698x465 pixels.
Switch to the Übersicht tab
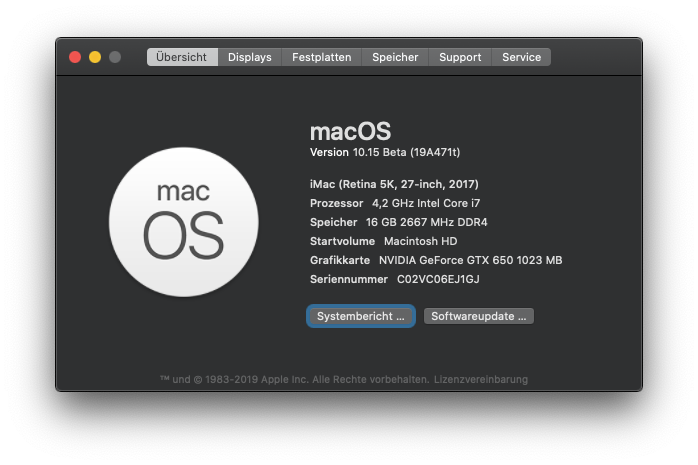click(182, 57)
